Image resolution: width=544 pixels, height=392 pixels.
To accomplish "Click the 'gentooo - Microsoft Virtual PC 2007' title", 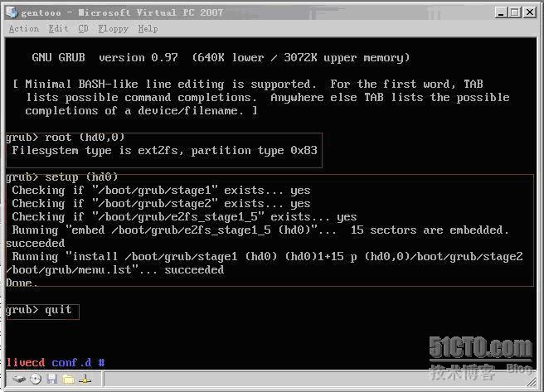I will coord(122,12).
